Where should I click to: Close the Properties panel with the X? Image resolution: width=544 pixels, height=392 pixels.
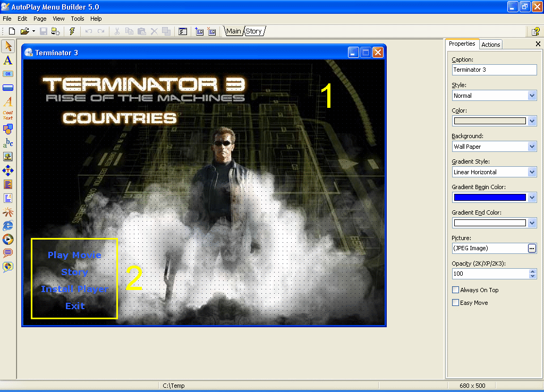click(538, 44)
